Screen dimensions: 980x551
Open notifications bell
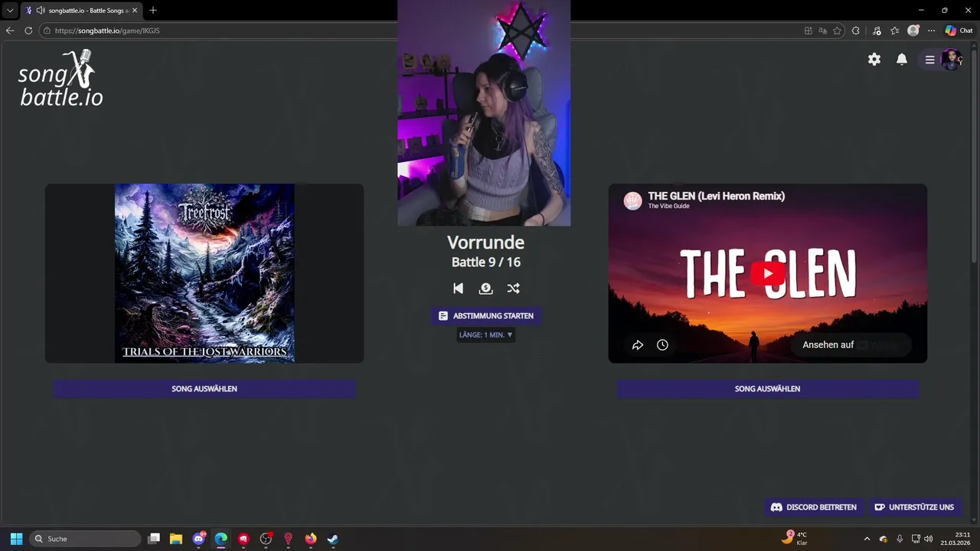[x=902, y=60]
